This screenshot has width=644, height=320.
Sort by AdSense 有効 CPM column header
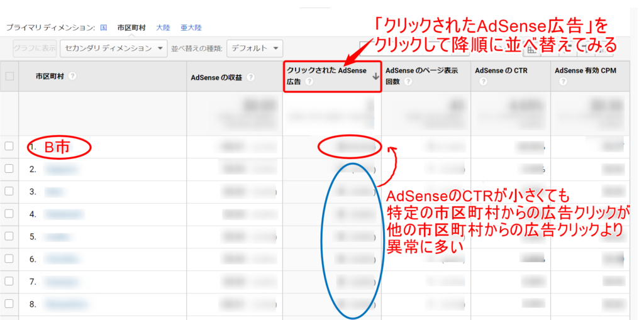pos(586,70)
